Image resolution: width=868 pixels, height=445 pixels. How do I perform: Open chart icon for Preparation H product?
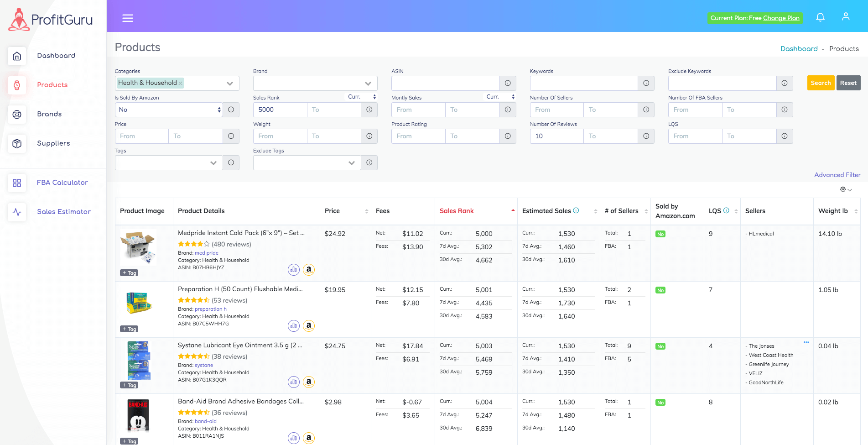tap(294, 326)
